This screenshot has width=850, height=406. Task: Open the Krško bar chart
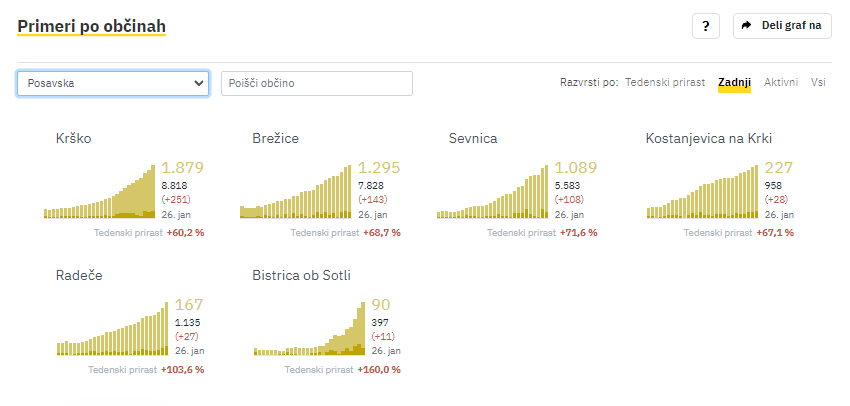[99, 191]
